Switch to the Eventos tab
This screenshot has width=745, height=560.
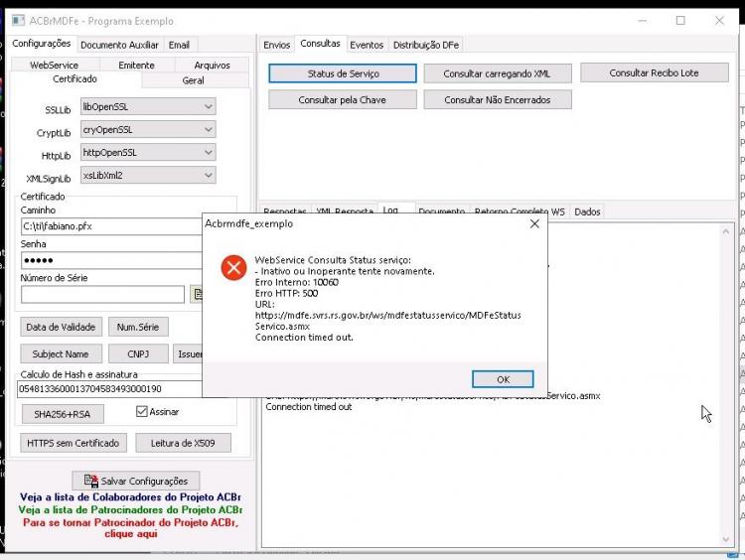pos(367,45)
